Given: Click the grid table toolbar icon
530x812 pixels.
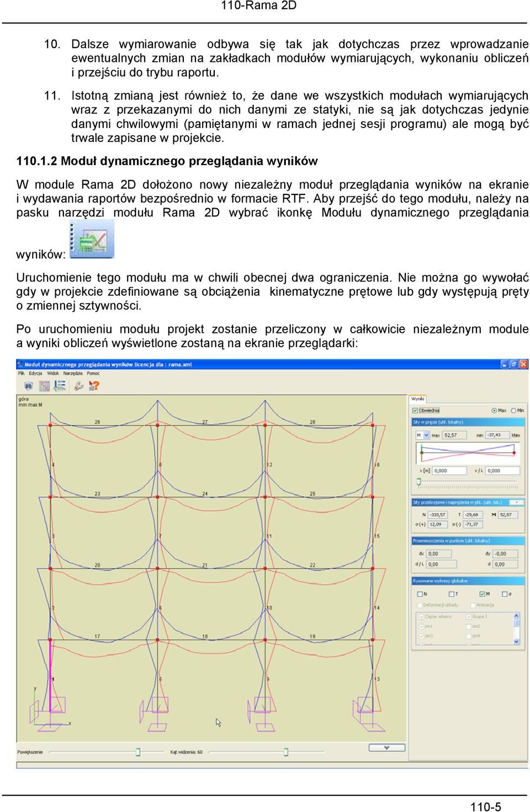Looking at the screenshot, I should [44, 386].
